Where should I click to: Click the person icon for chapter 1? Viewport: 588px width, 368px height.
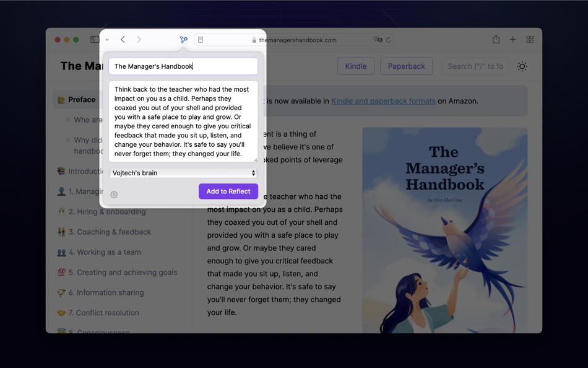point(61,191)
